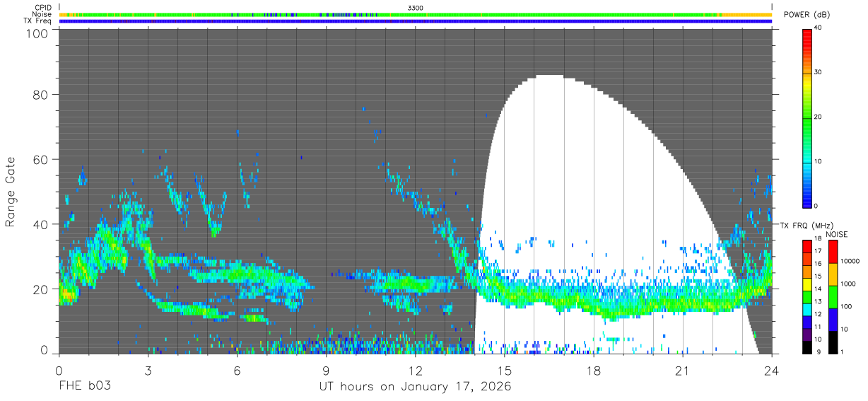Click the UT hours on January 17, 2026 title

pos(414,387)
